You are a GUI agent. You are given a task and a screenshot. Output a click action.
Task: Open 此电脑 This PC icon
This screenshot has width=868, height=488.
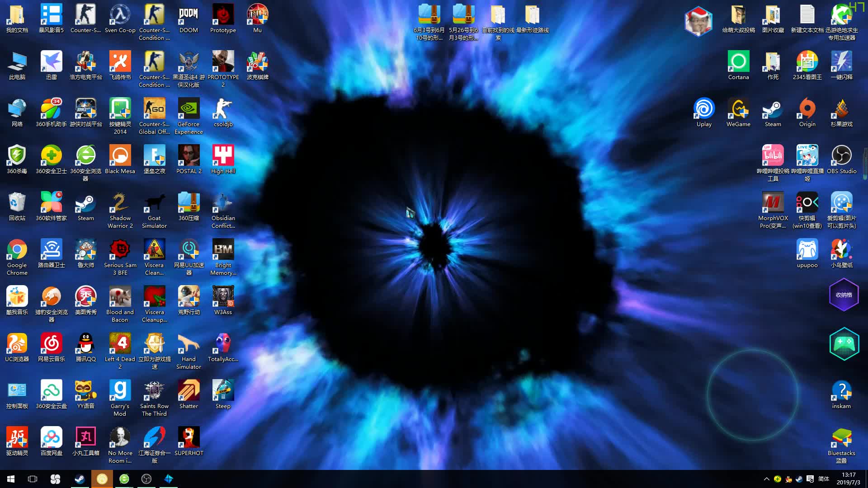point(17,66)
